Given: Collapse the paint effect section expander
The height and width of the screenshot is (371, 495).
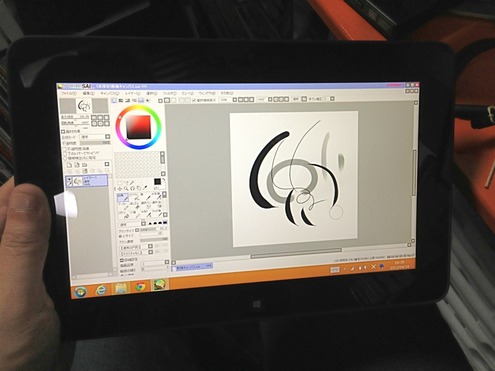Looking at the screenshot, I should (63, 132).
